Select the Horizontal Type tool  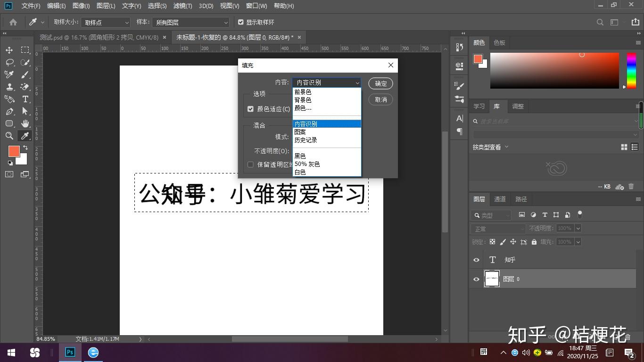pos(25,99)
